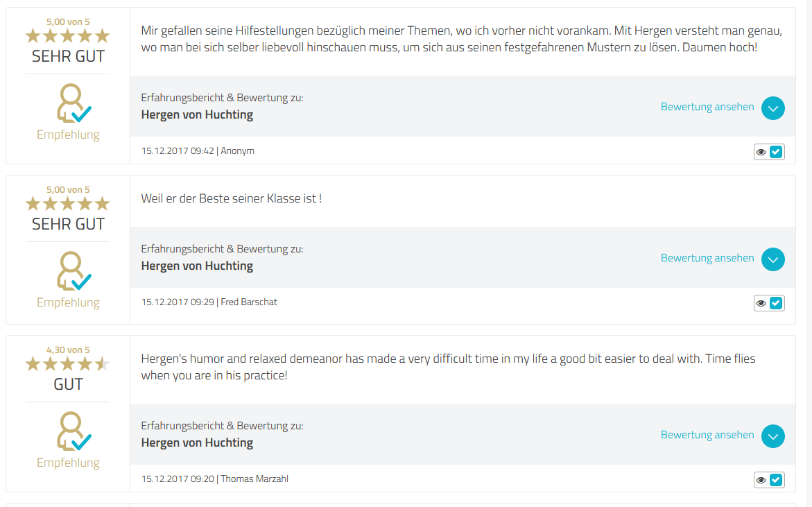Click the 'Weil er der Beste seiner Klasse ist' text
The width and height of the screenshot is (812, 507).
[231, 199]
